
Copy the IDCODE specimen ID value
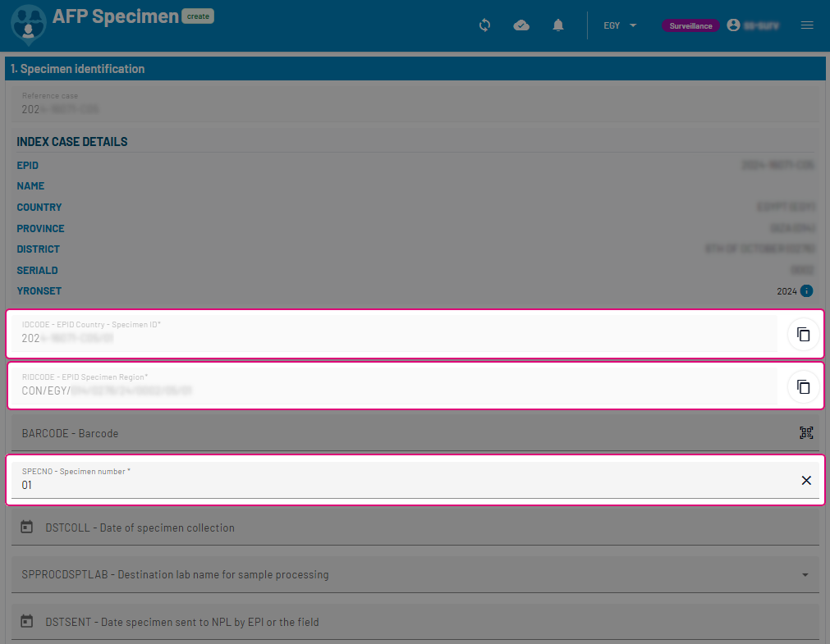[x=804, y=335]
